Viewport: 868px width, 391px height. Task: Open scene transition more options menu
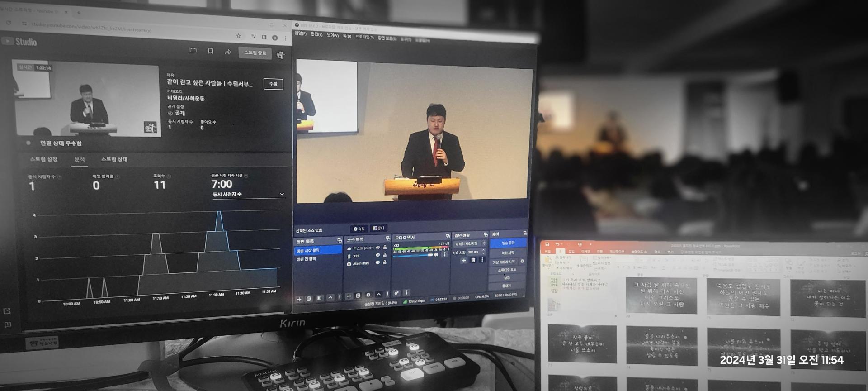click(x=482, y=260)
